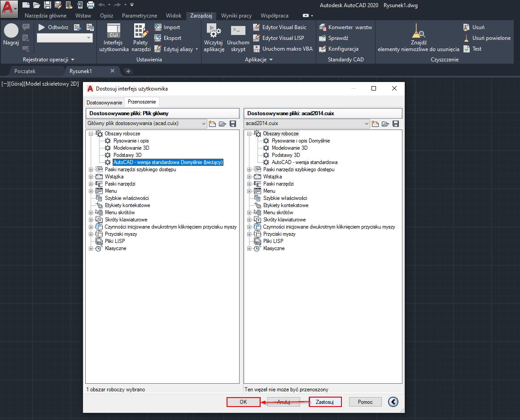
Task: Open Edytor Visual LISP
Action: (x=278, y=38)
